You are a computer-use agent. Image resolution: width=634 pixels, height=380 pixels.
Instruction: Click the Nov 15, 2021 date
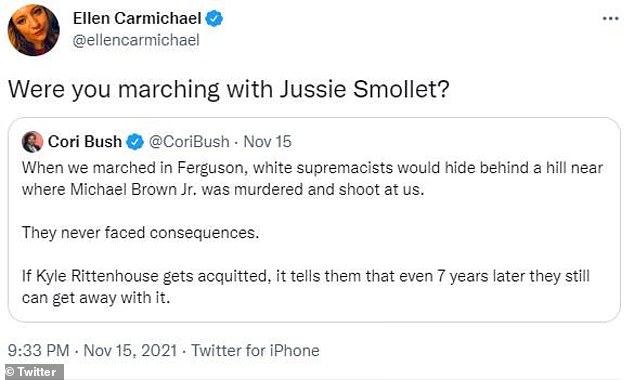130,350
